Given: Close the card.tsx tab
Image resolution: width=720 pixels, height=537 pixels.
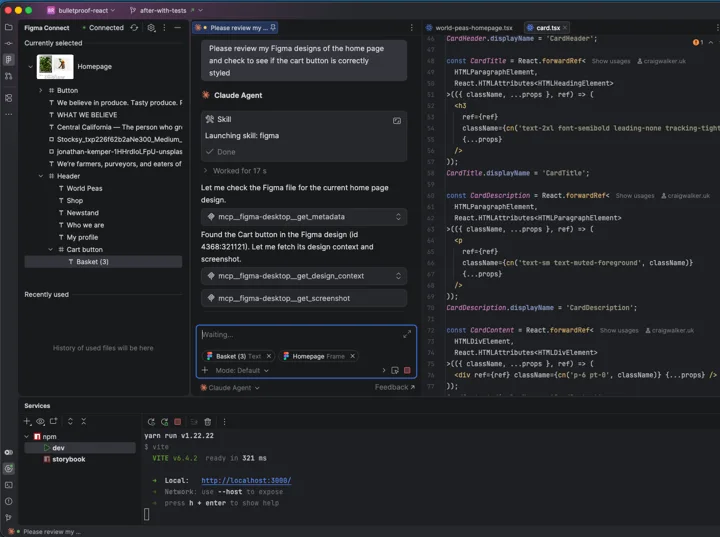Looking at the screenshot, I should click(x=565, y=28).
